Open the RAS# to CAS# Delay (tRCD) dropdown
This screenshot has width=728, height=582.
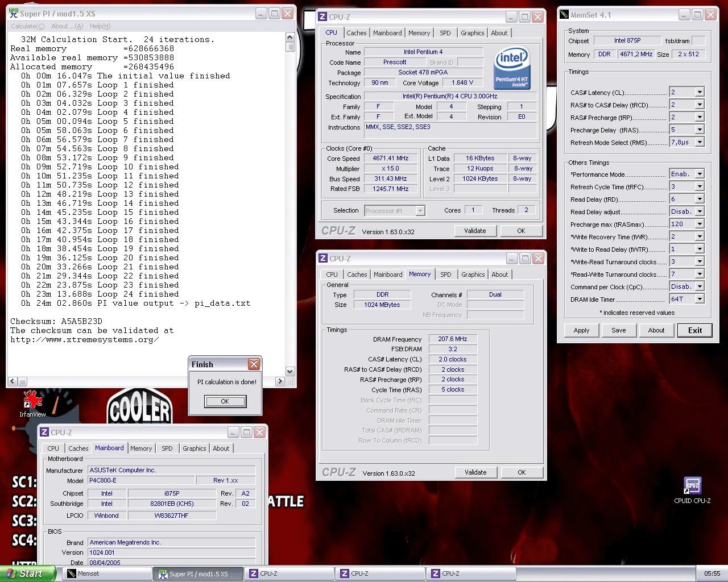tap(700, 105)
